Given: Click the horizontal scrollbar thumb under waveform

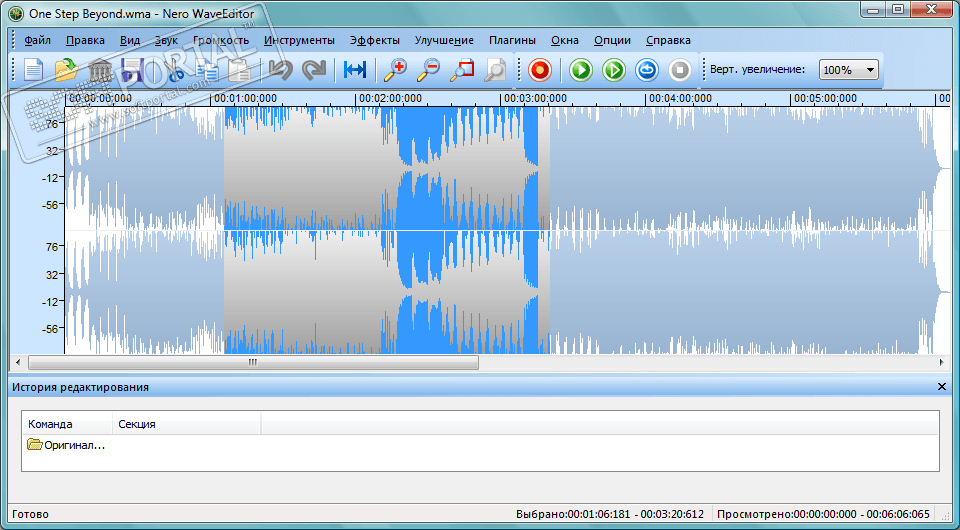Looking at the screenshot, I should pyautogui.click(x=253, y=362).
